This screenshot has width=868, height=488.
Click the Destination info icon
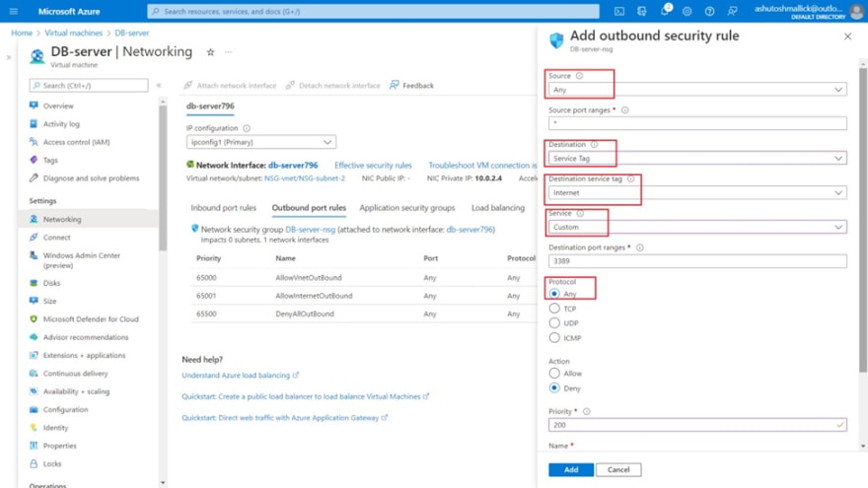594,144
